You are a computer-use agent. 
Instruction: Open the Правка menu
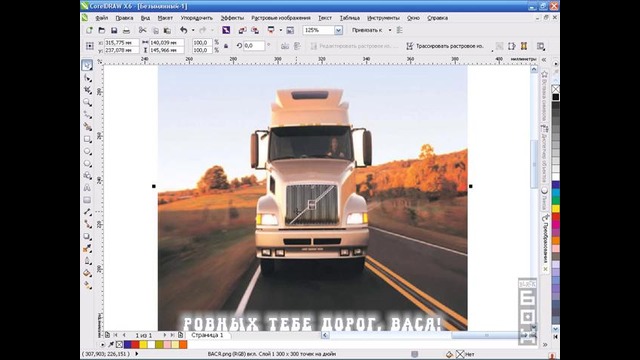[124, 18]
